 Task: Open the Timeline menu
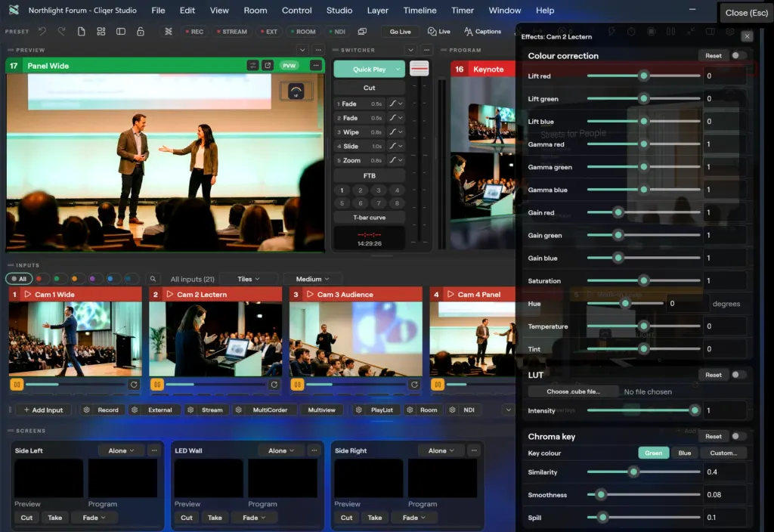420,11
